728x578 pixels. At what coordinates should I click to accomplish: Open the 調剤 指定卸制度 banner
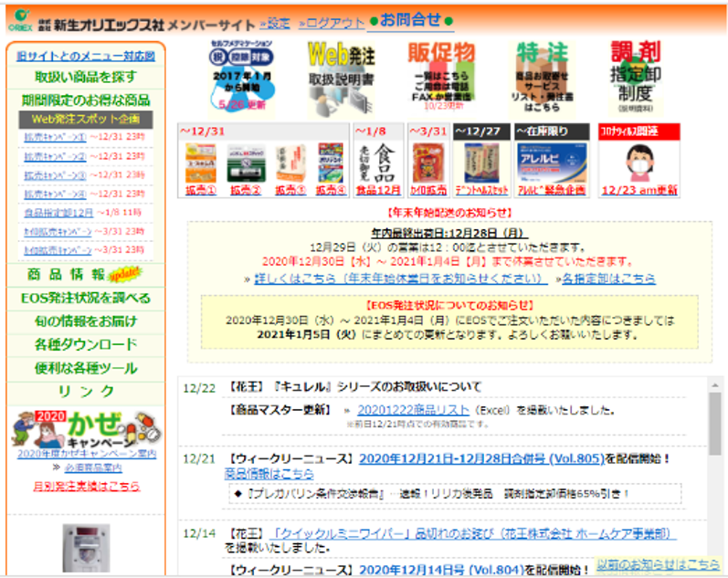click(x=635, y=77)
